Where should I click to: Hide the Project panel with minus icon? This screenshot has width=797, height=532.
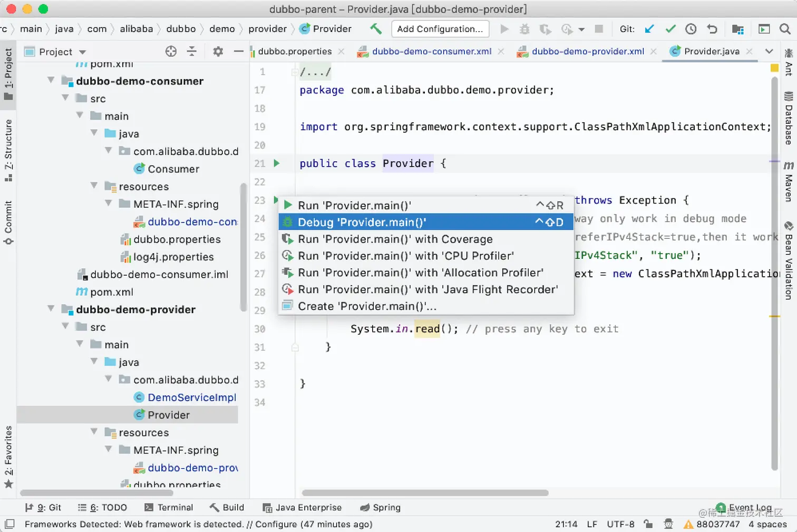pos(238,51)
